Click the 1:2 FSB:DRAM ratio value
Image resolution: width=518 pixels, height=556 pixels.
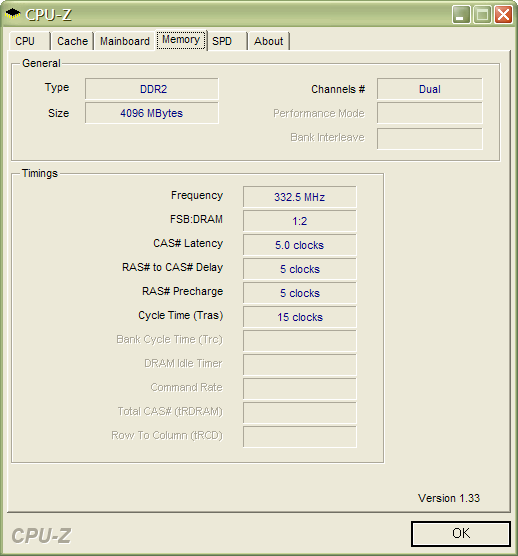tap(300, 221)
